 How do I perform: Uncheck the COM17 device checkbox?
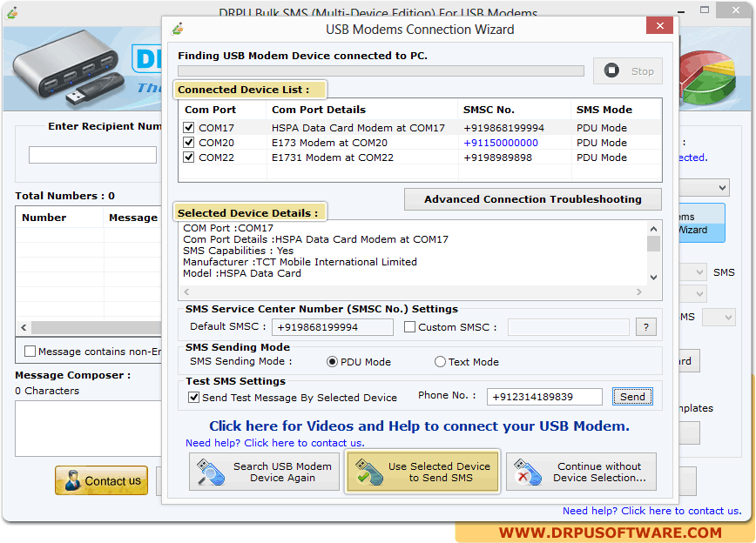point(188,128)
